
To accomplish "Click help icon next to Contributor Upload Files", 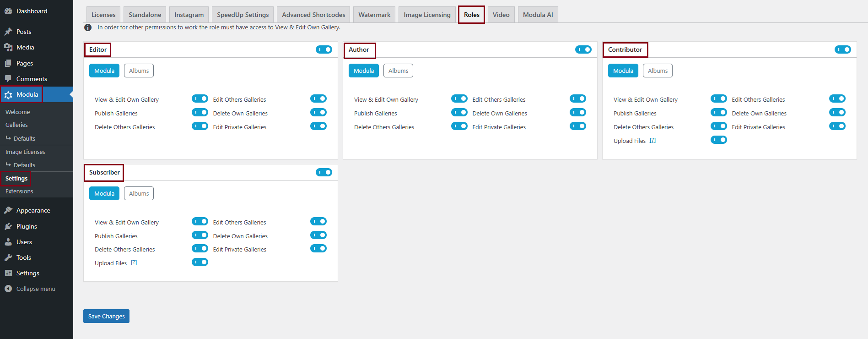I will click(x=653, y=141).
